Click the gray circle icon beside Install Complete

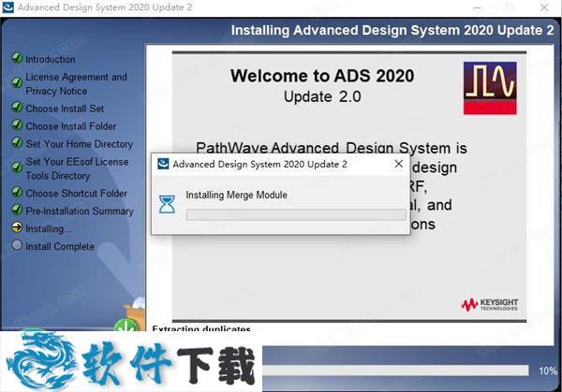(x=17, y=245)
